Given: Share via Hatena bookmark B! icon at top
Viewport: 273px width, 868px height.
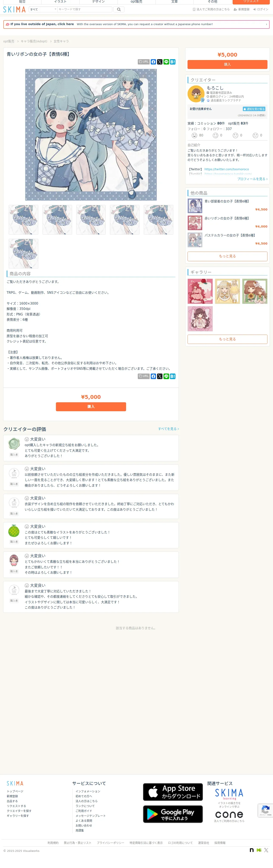Looking at the screenshot, I should point(173,62).
